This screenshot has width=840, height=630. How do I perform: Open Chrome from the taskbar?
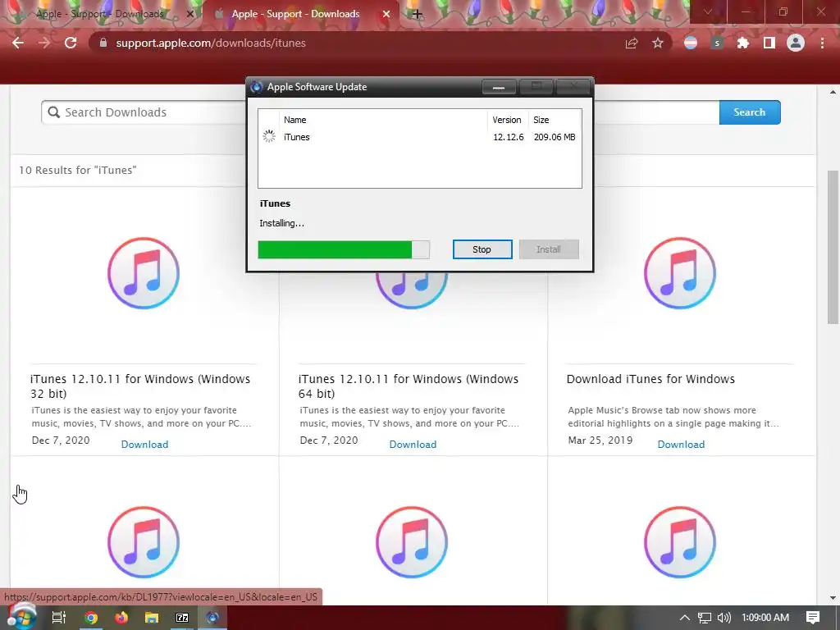[91, 618]
